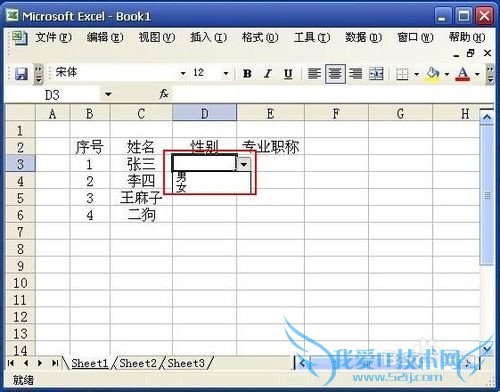Screen dimensions: 500x392
Task: Open the 文件(F) menu
Action: coord(53,37)
